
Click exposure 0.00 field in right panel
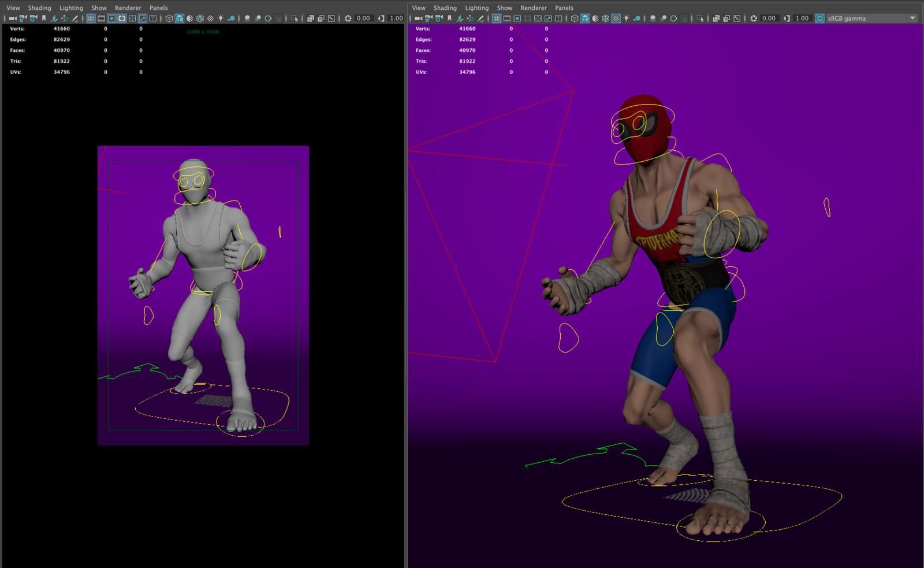click(x=769, y=18)
